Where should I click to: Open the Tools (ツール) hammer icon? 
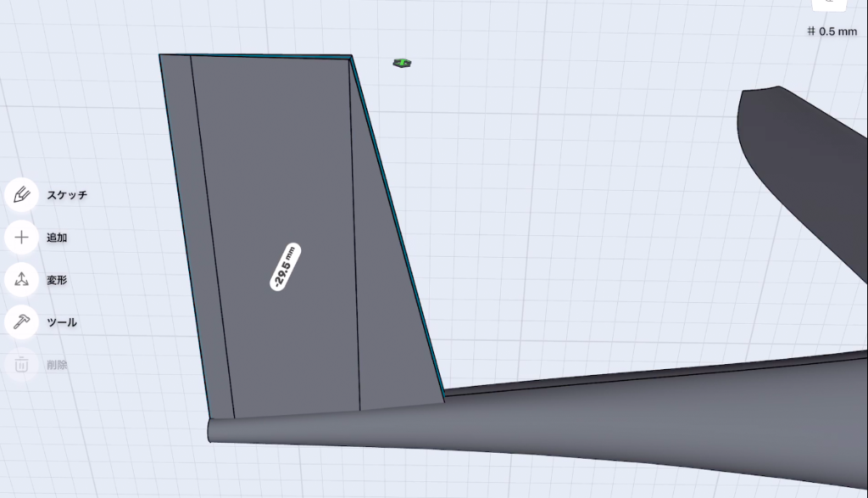pyautogui.click(x=21, y=322)
